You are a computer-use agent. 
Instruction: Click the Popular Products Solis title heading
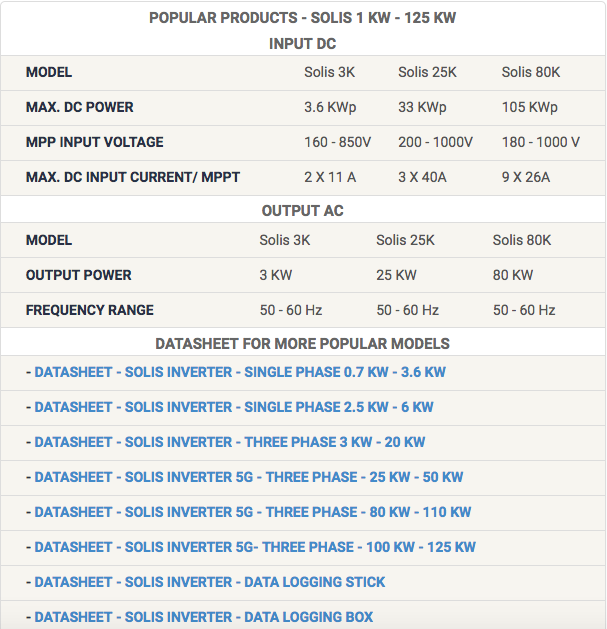[x=303, y=18]
